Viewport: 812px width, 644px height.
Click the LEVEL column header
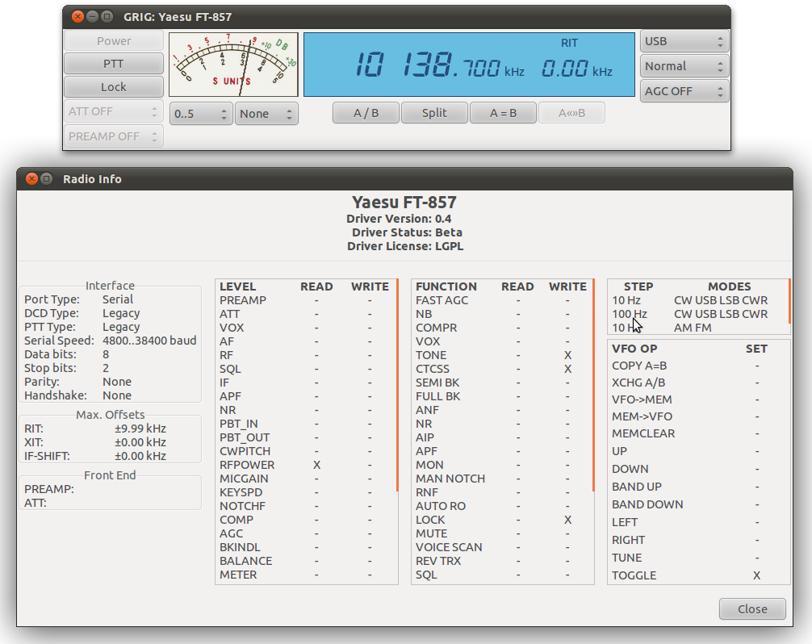click(x=237, y=286)
